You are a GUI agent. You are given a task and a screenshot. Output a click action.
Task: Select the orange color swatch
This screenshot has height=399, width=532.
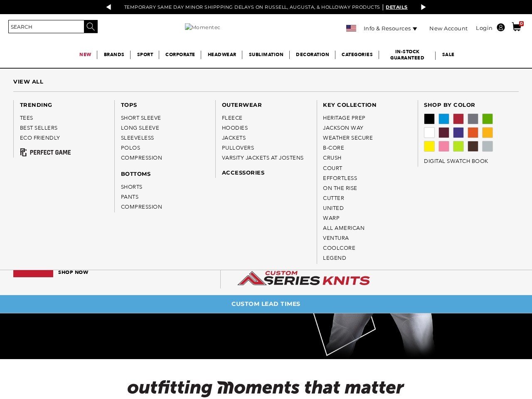(473, 132)
